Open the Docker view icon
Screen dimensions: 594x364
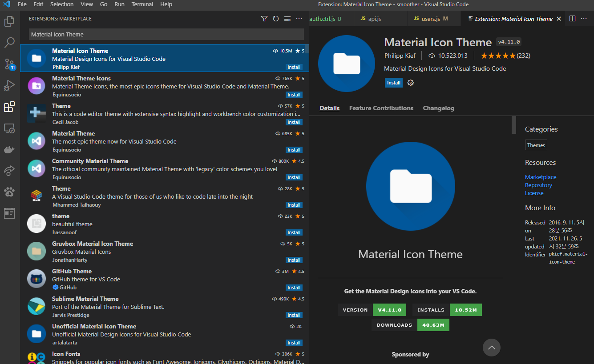pyautogui.click(x=9, y=149)
